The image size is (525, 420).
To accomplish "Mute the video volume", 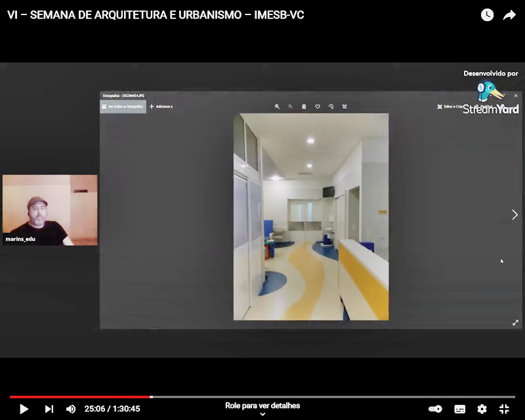I will [71, 409].
